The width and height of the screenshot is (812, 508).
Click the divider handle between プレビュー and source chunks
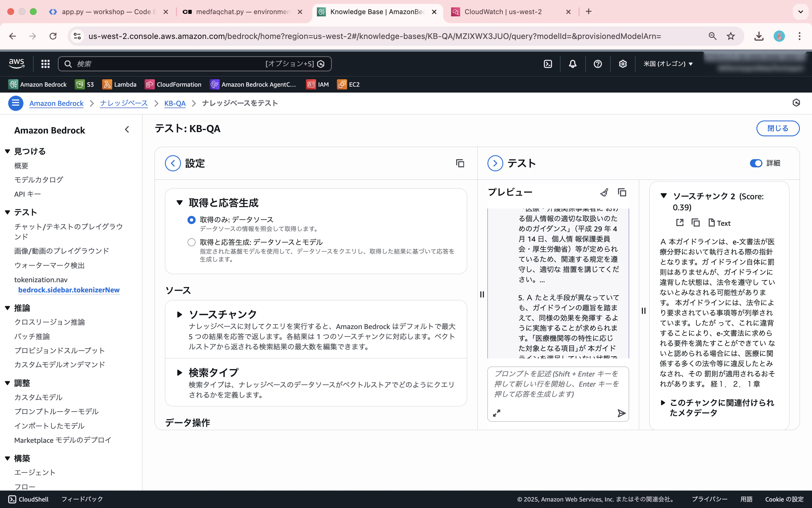point(644,311)
